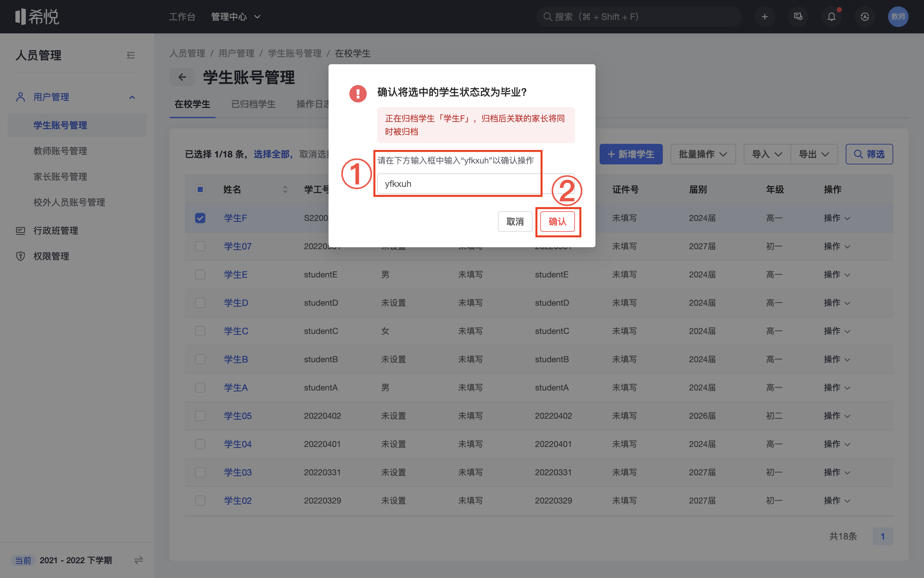Focus the confirmation text input with yfkxuh
This screenshot has height=578, width=924.
click(476, 184)
